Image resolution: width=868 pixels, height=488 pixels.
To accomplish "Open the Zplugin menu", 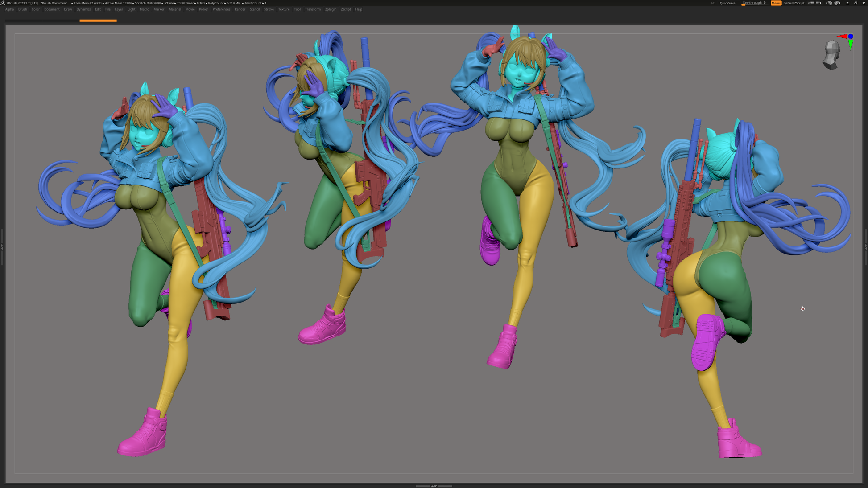I will [331, 9].
